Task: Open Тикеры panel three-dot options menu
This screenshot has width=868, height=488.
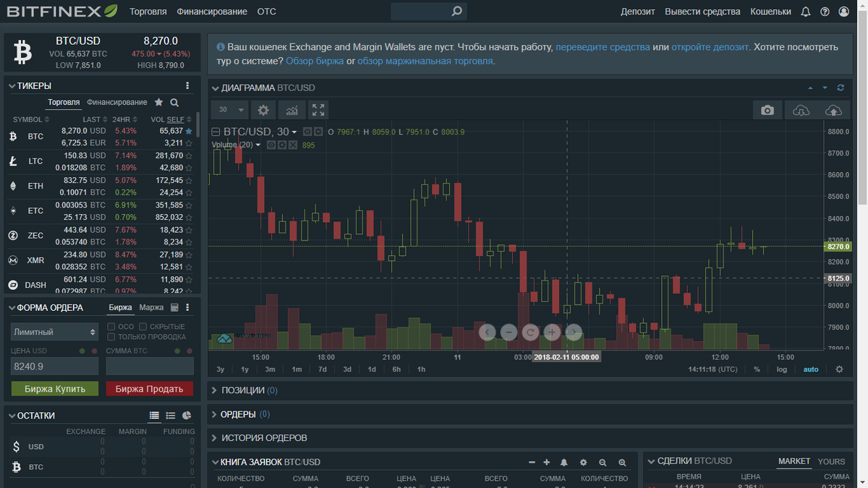Action: (187, 85)
